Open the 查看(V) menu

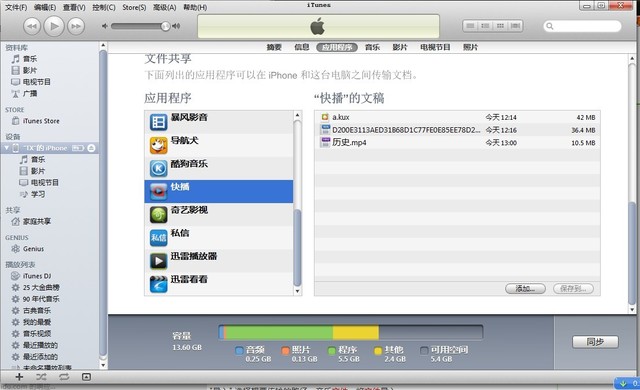[74, 7]
